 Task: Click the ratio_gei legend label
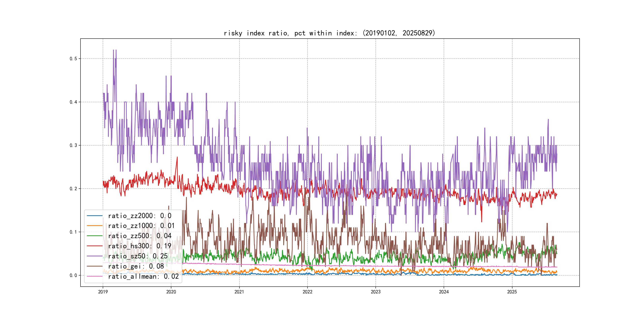(x=136, y=266)
